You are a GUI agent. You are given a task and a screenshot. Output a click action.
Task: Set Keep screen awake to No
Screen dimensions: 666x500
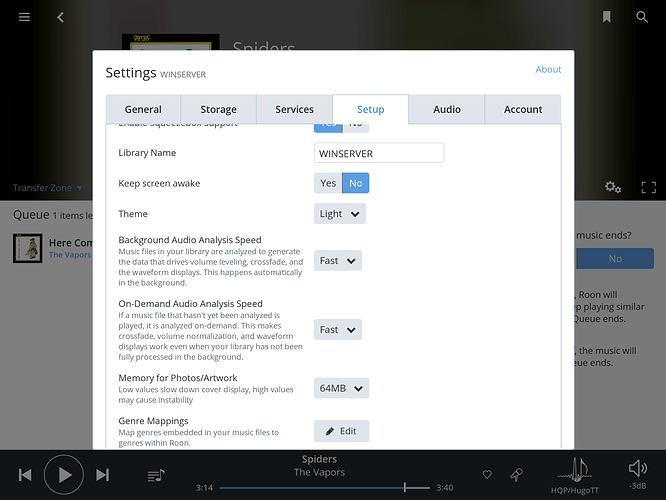point(356,183)
